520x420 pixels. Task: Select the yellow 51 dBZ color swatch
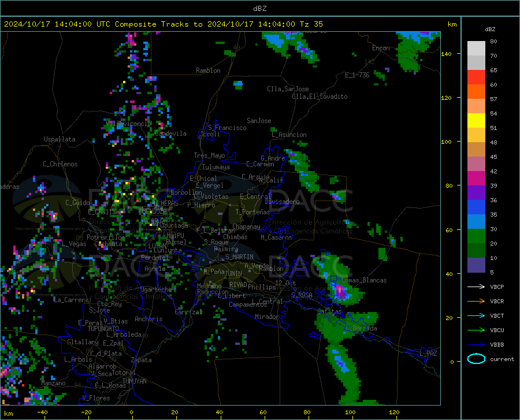click(x=476, y=121)
